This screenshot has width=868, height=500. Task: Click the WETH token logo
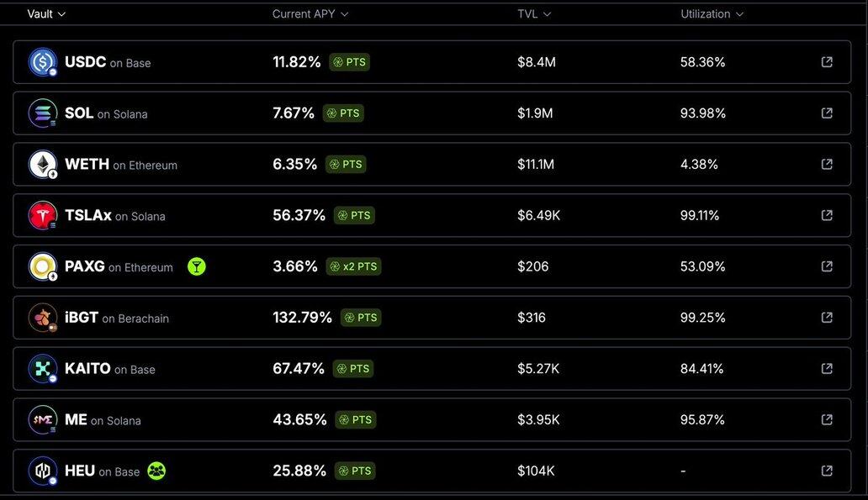(43, 164)
